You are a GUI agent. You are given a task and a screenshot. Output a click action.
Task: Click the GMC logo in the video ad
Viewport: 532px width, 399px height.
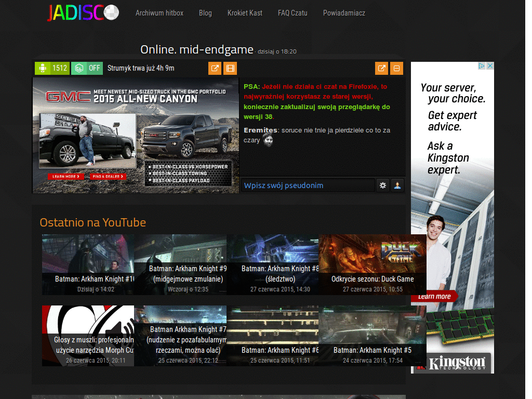(68, 97)
